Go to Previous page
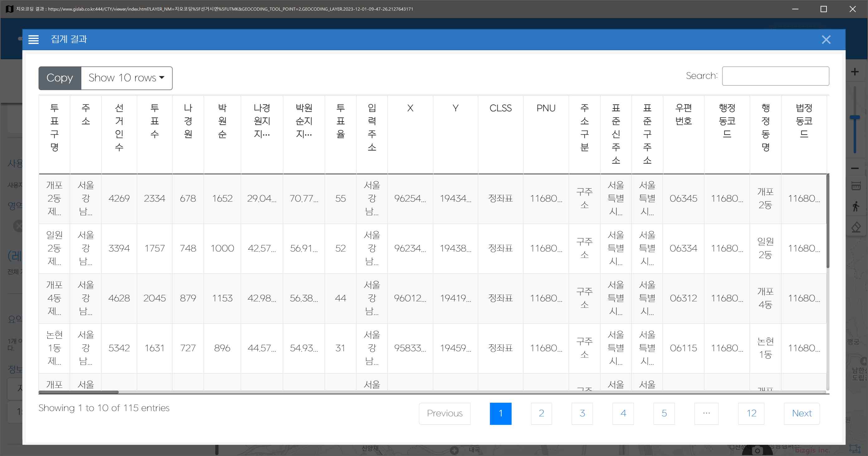This screenshot has width=868, height=456. coord(444,413)
